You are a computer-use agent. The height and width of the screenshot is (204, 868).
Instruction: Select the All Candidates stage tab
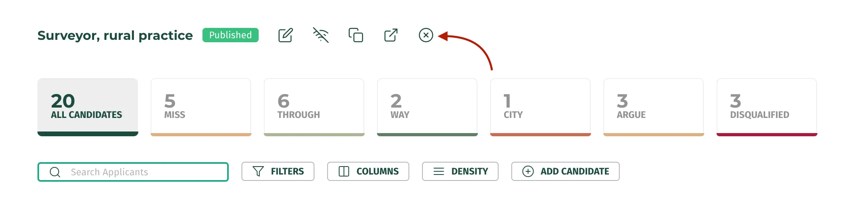(x=88, y=107)
